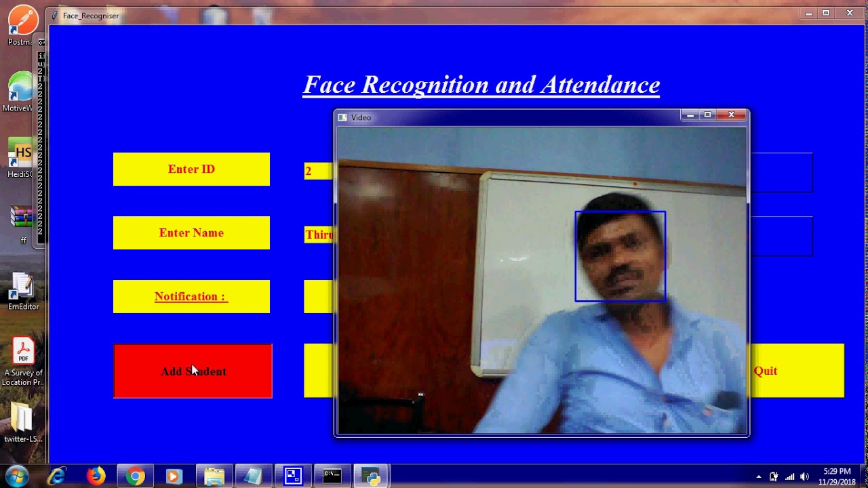
Task: Open the twitter-LS folder on desktop
Action: 22,424
